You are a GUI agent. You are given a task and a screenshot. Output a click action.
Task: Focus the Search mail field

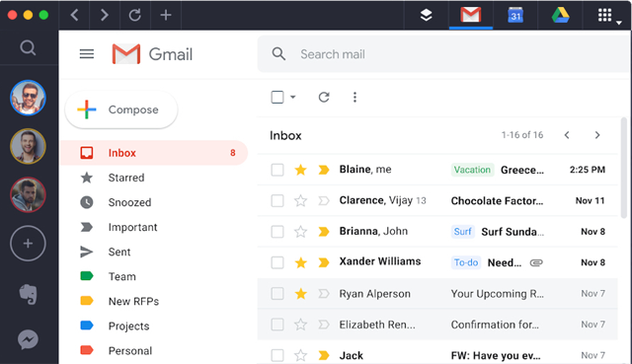[x=443, y=54]
